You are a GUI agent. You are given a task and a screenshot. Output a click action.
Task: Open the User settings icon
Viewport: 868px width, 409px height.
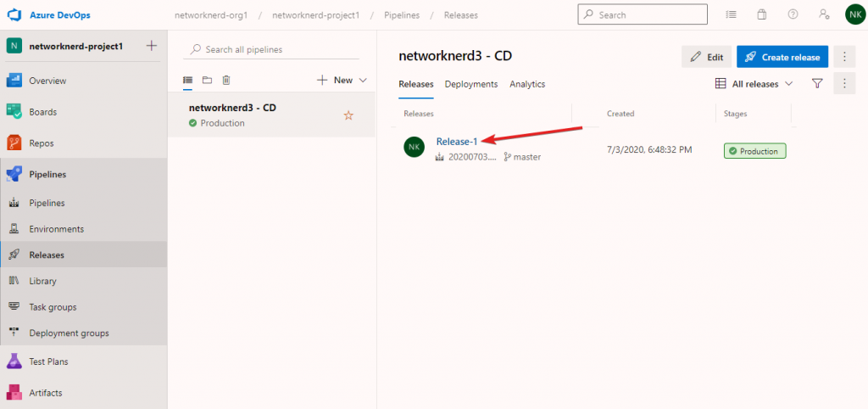[x=824, y=15]
